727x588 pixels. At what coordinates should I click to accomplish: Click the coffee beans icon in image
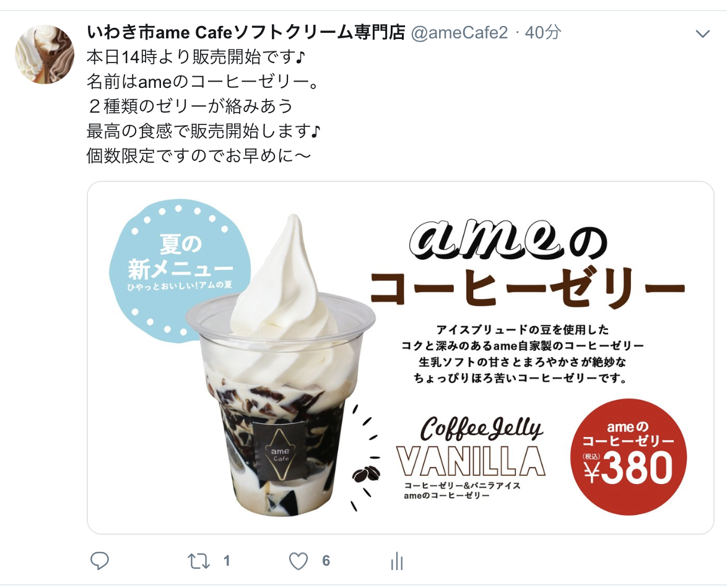tap(366, 473)
